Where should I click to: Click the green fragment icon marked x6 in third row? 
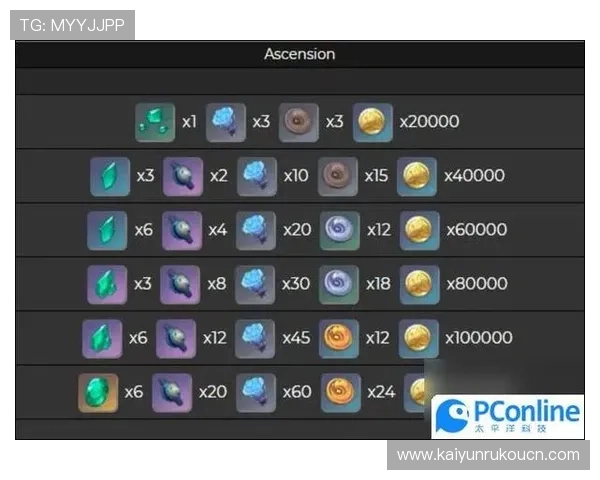click(107, 230)
